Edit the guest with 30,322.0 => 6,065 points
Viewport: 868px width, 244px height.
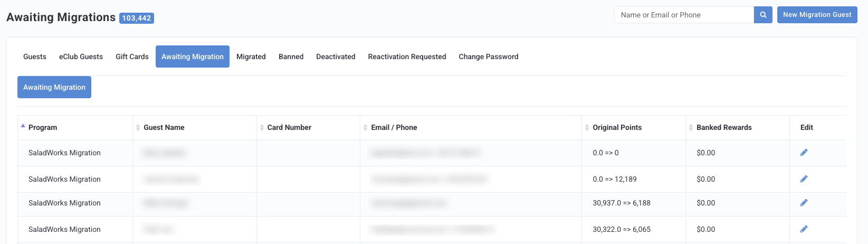804,229
